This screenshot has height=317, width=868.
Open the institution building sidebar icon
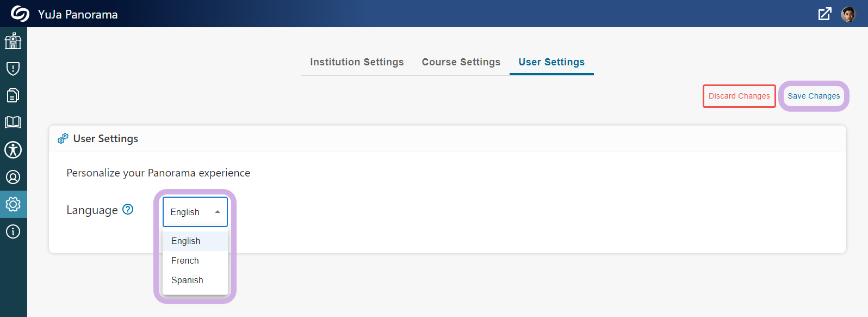pos(13,41)
